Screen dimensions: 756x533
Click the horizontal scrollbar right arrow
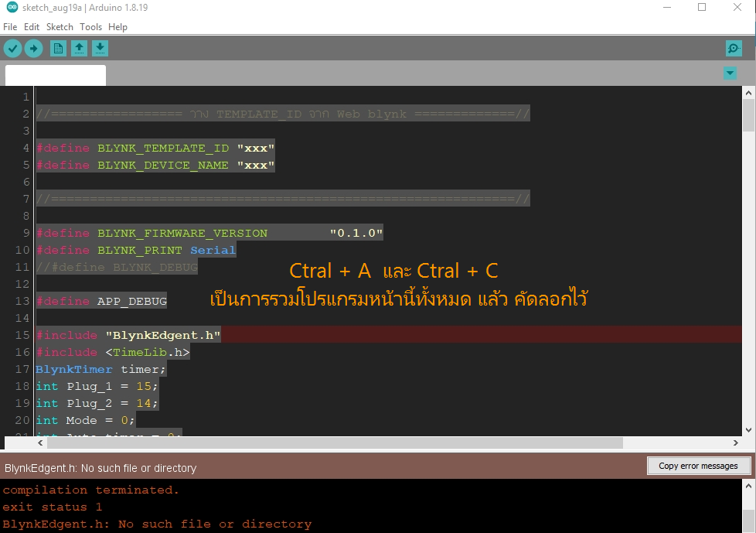736,442
